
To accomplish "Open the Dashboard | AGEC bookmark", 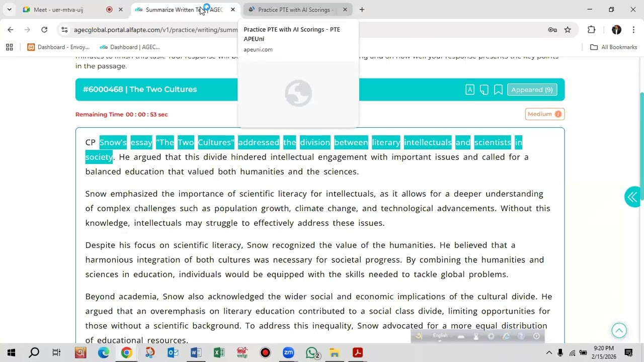I will tap(130, 47).
